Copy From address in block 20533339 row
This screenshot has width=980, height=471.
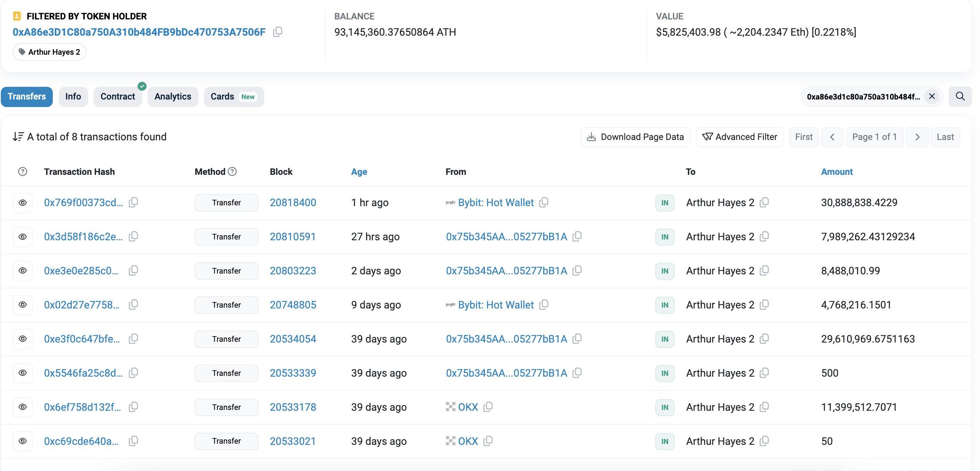pyautogui.click(x=577, y=373)
